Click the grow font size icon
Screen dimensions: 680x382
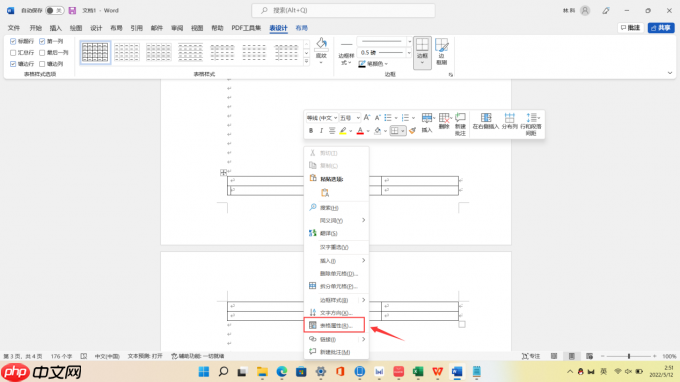point(367,118)
